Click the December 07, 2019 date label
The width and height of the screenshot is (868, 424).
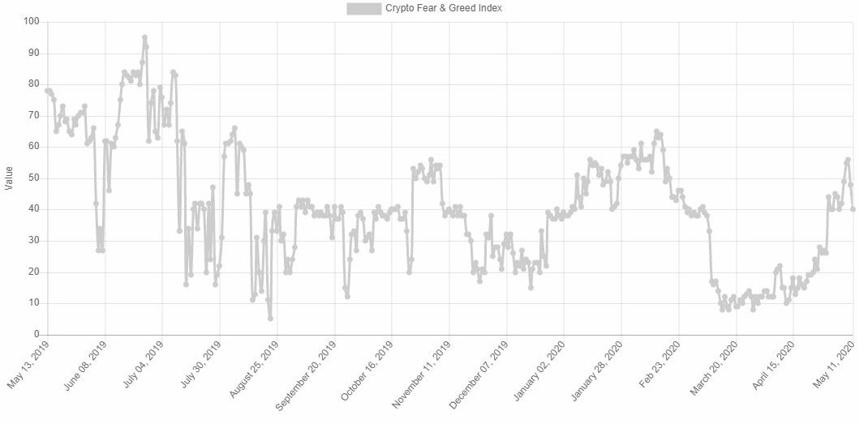479,374
